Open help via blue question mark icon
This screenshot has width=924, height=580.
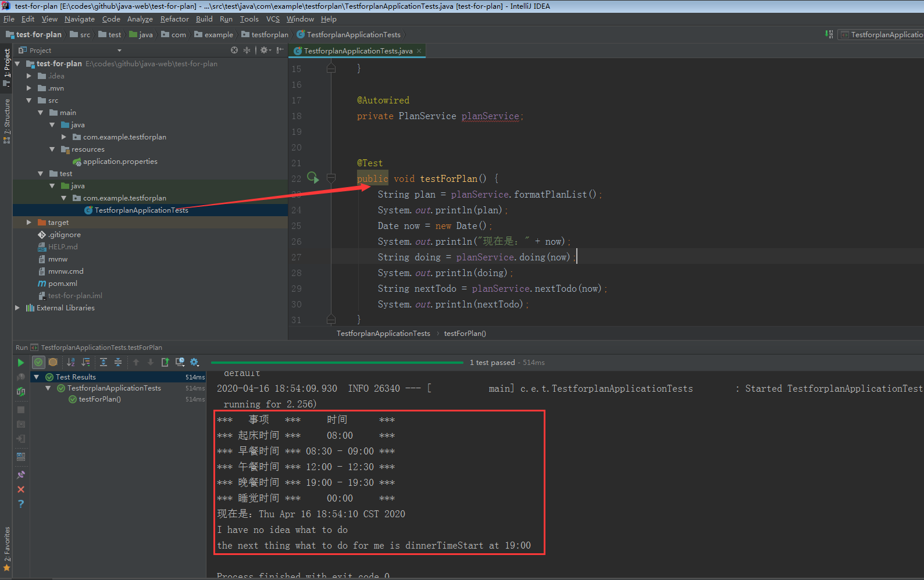21,504
